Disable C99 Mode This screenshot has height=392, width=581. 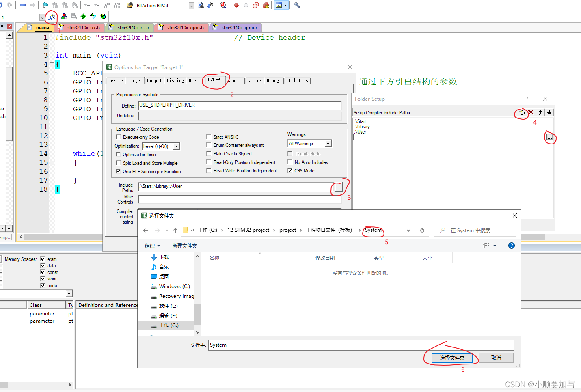(x=289, y=170)
